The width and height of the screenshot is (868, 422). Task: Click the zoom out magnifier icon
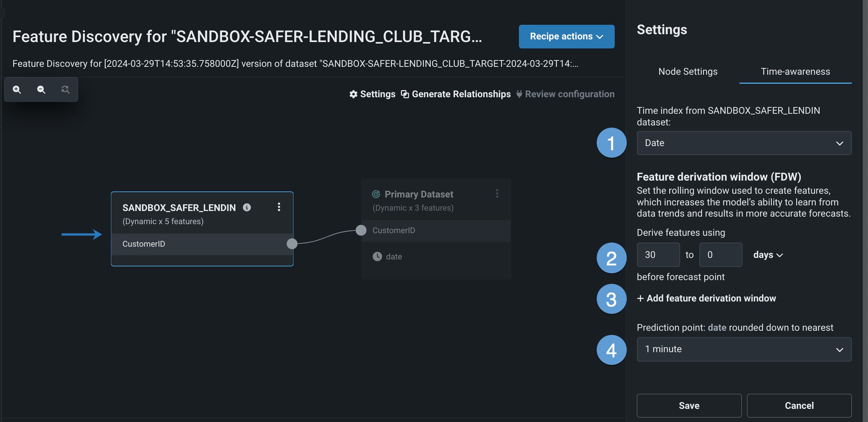(41, 89)
